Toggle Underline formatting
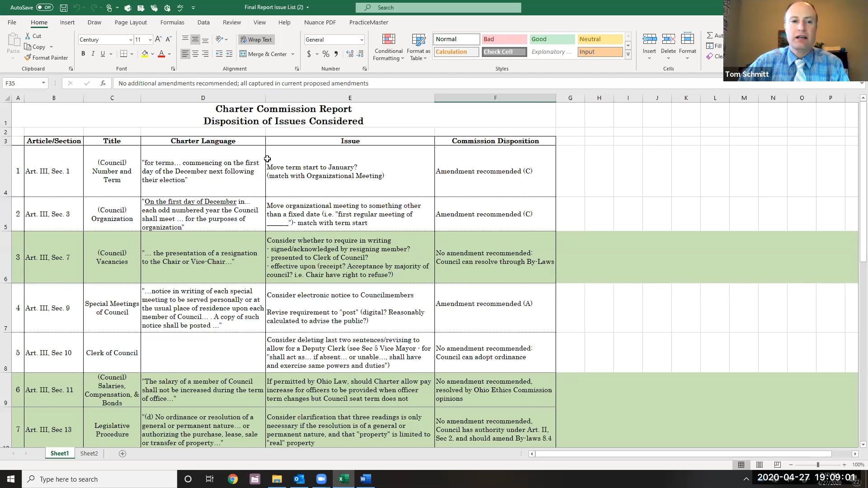Image resolution: width=868 pixels, height=488 pixels. pos(103,54)
